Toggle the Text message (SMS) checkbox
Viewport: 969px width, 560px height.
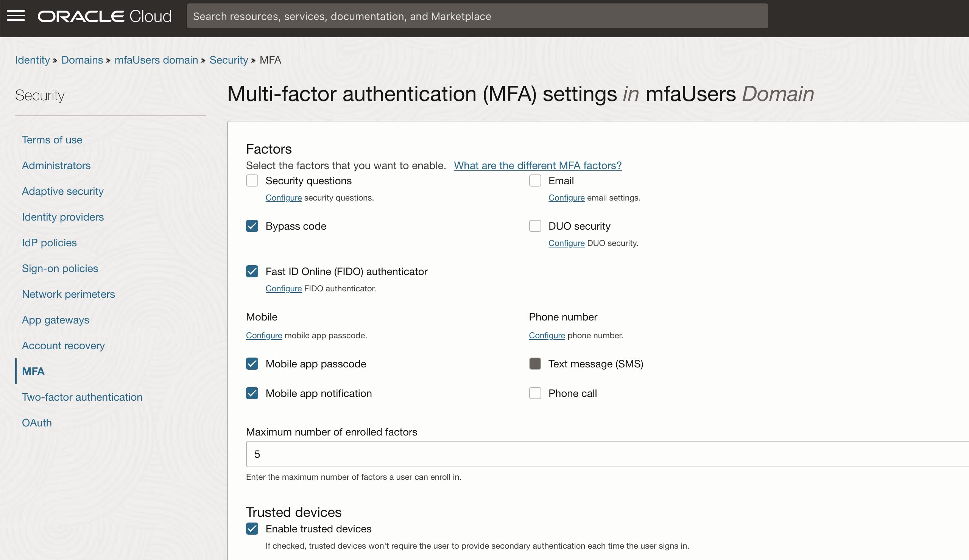[535, 364]
